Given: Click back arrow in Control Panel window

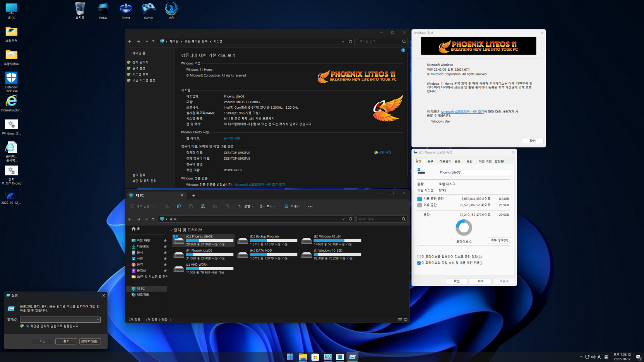Looking at the screenshot, I should coord(130,41).
